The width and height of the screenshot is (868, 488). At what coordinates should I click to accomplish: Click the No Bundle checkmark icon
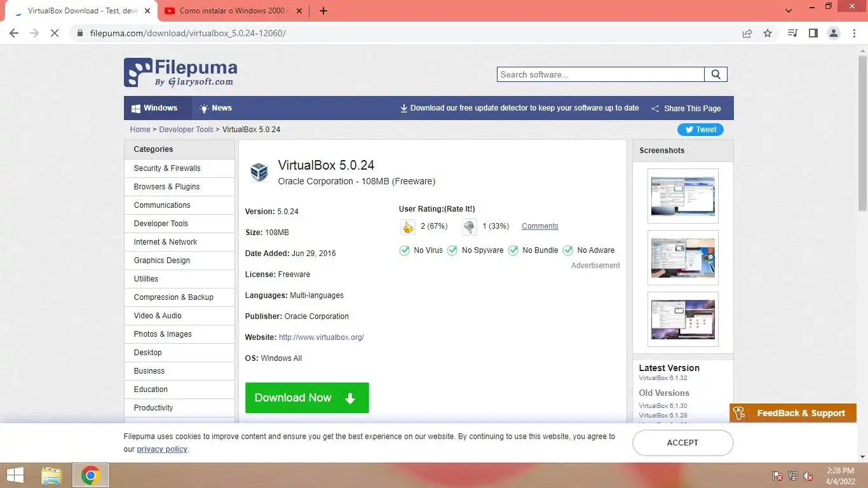pos(513,250)
